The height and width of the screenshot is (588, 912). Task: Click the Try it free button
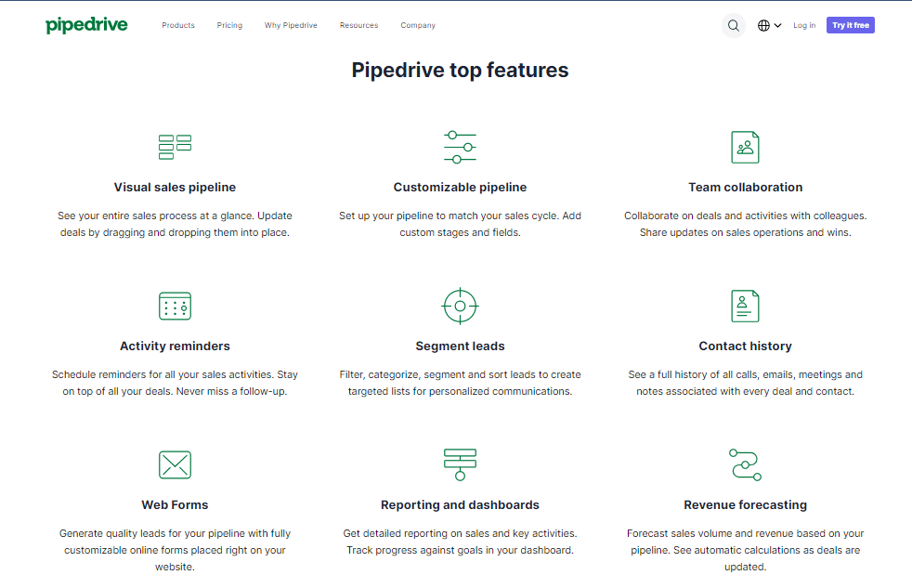[851, 26]
